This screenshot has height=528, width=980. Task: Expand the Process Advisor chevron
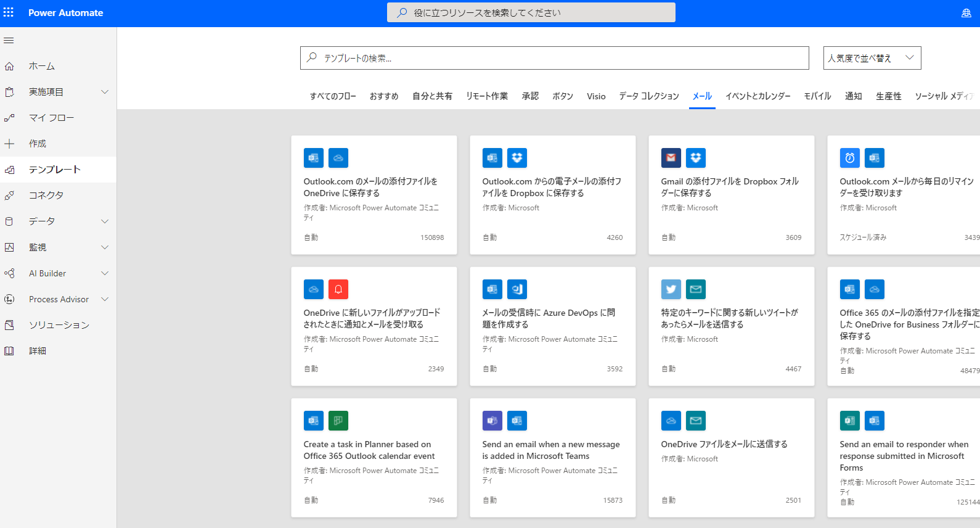tap(105, 299)
